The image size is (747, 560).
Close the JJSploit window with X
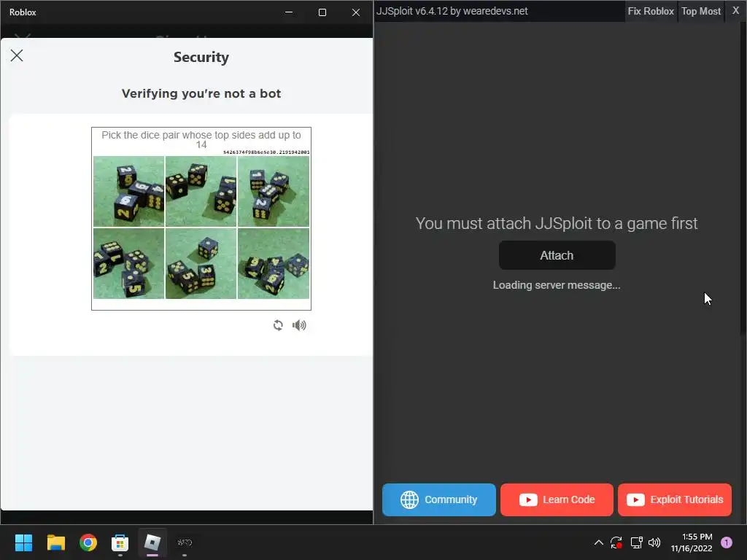[x=735, y=10]
